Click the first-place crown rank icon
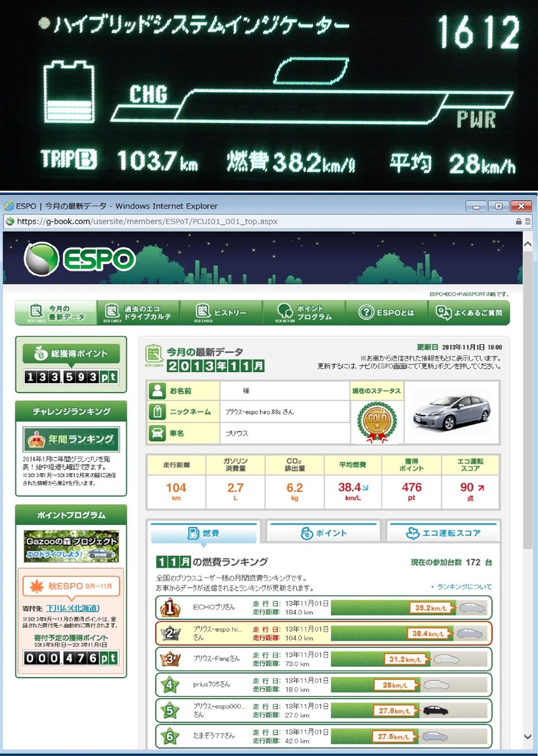The width and height of the screenshot is (538, 756). tap(171, 607)
